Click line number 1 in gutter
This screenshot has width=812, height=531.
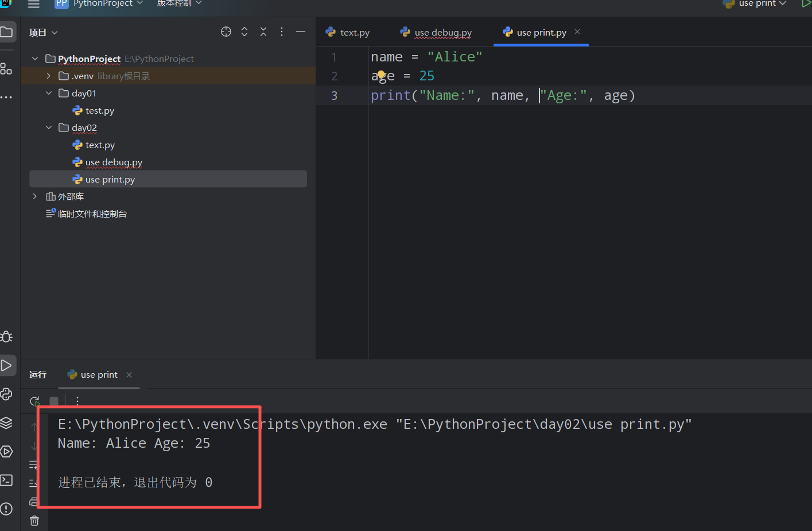pos(334,57)
